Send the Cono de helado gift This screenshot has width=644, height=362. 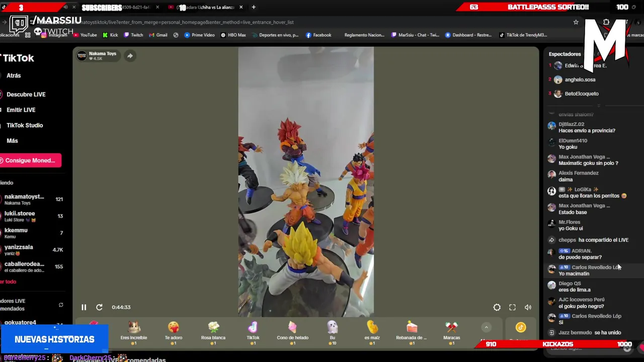[293, 333]
